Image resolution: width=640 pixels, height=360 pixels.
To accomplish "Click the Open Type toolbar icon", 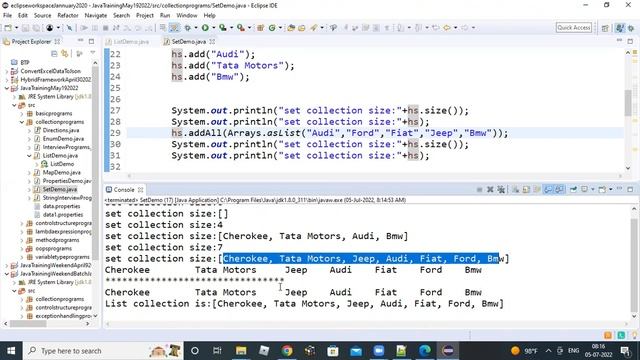I will 291,28.
